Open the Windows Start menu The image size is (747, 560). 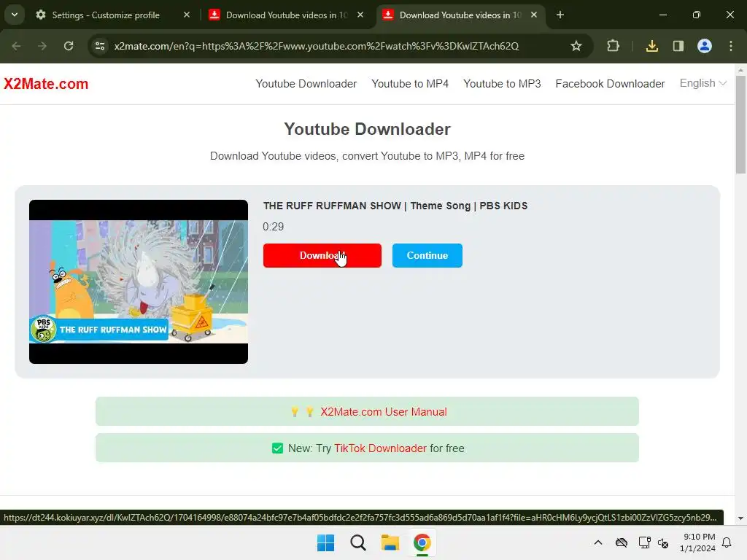(x=326, y=542)
